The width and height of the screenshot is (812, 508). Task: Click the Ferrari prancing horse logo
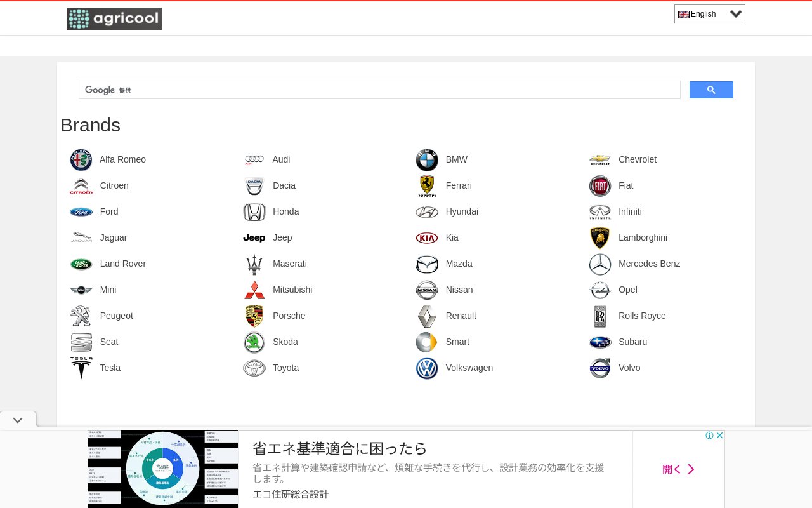(427, 186)
